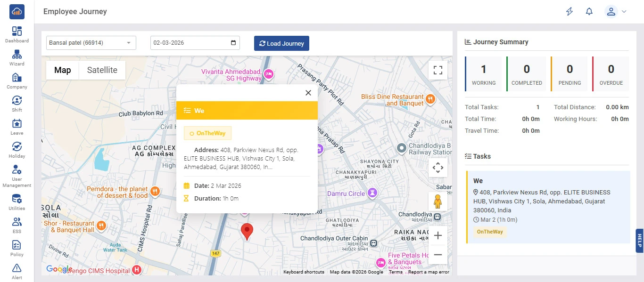The height and width of the screenshot is (282, 644).
Task: Toggle fullscreen map view
Action: tap(438, 70)
